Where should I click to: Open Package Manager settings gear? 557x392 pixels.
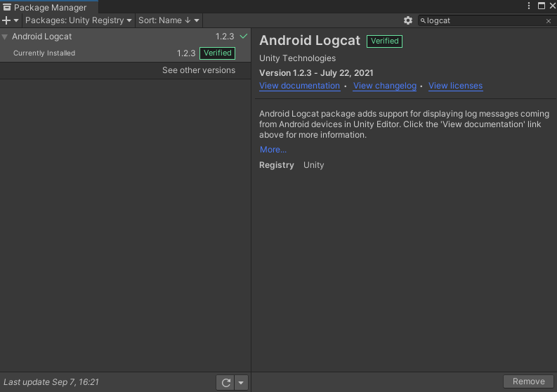pyautogui.click(x=408, y=20)
